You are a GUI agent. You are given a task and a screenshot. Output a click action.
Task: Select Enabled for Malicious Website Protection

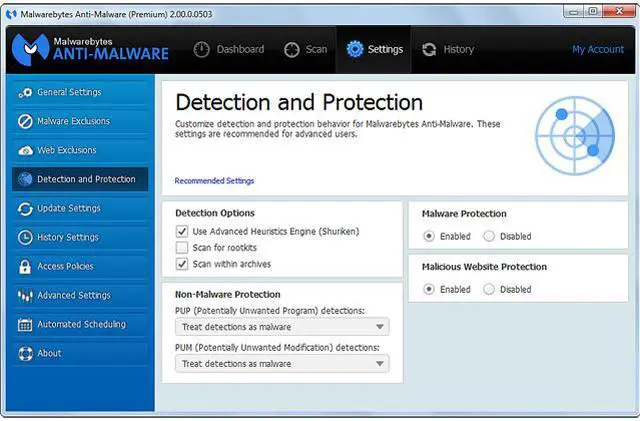429,289
